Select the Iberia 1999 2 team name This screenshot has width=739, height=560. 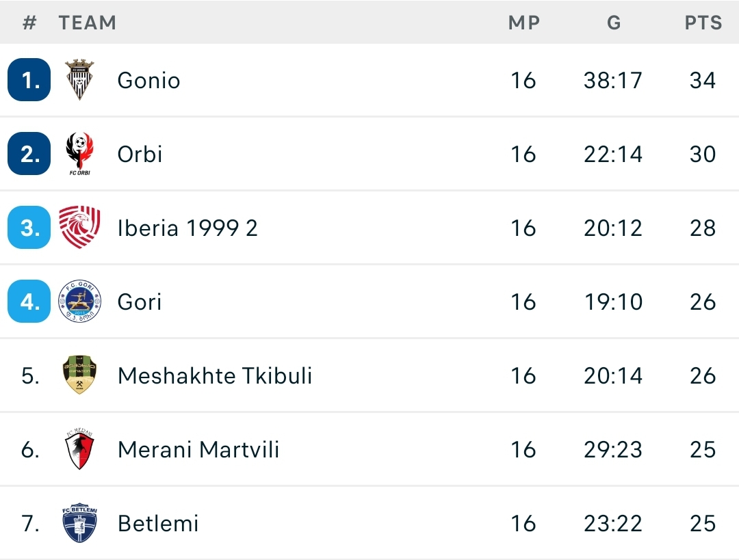187,228
